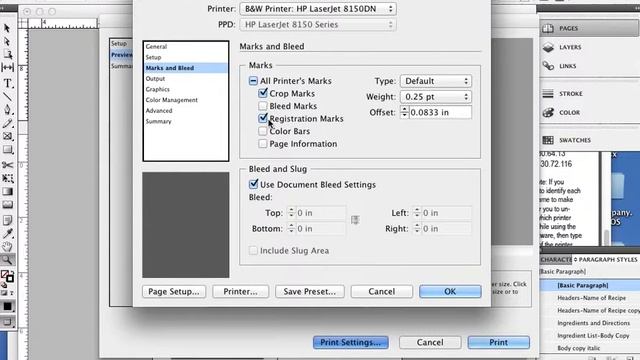Click the fill and stroke color swatch
Screen dimensions: 640x360
(x=7, y=276)
